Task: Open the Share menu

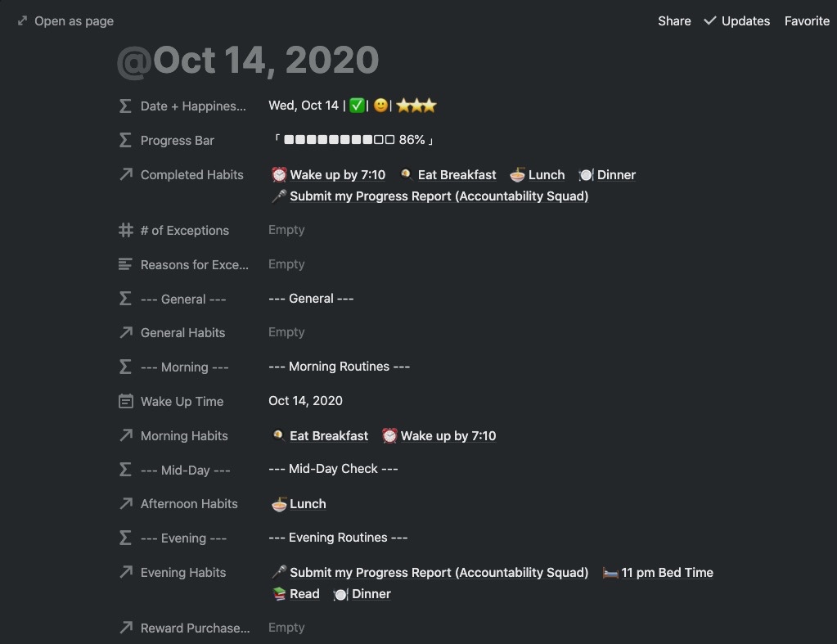Action: pyautogui.click(x=674, y=21)
